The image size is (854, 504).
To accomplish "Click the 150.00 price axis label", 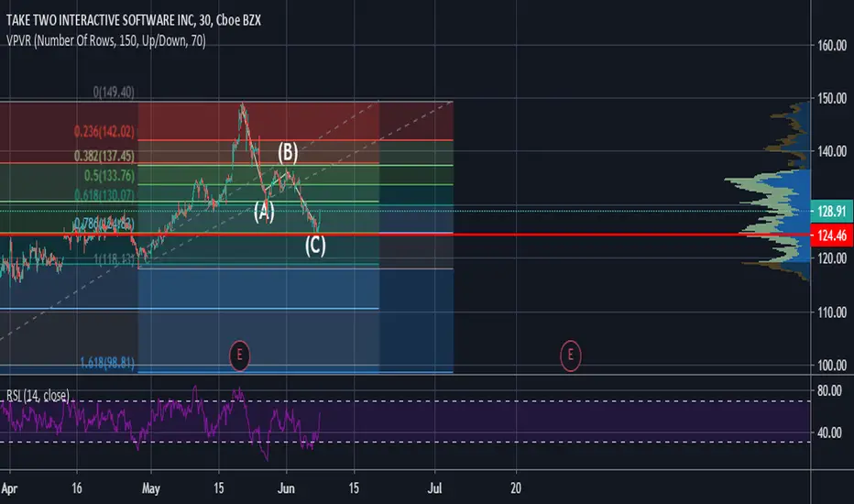I will pyautogui.click(x=832, y=99).
